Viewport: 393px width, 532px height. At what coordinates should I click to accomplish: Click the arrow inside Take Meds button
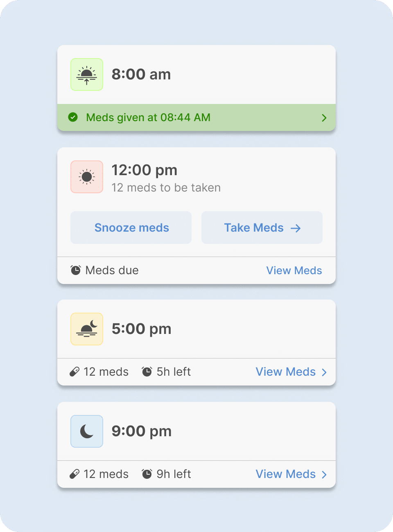tap(296, 228)
